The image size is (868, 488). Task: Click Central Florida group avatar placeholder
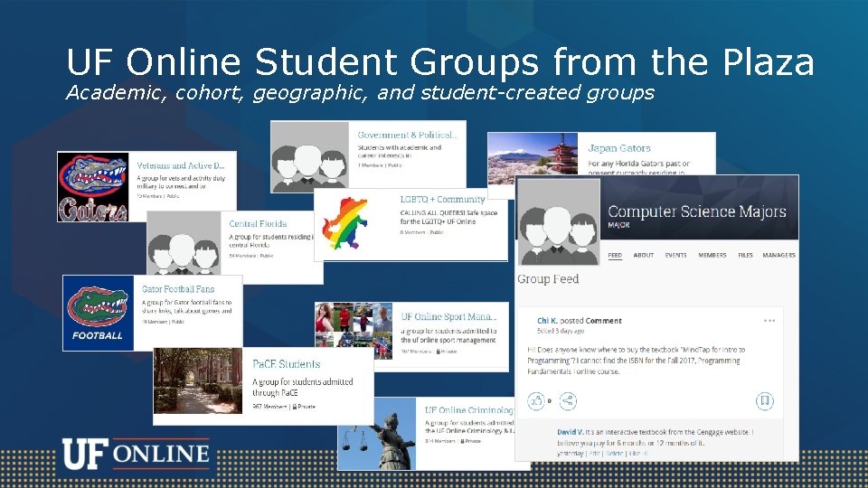[184, 243]
